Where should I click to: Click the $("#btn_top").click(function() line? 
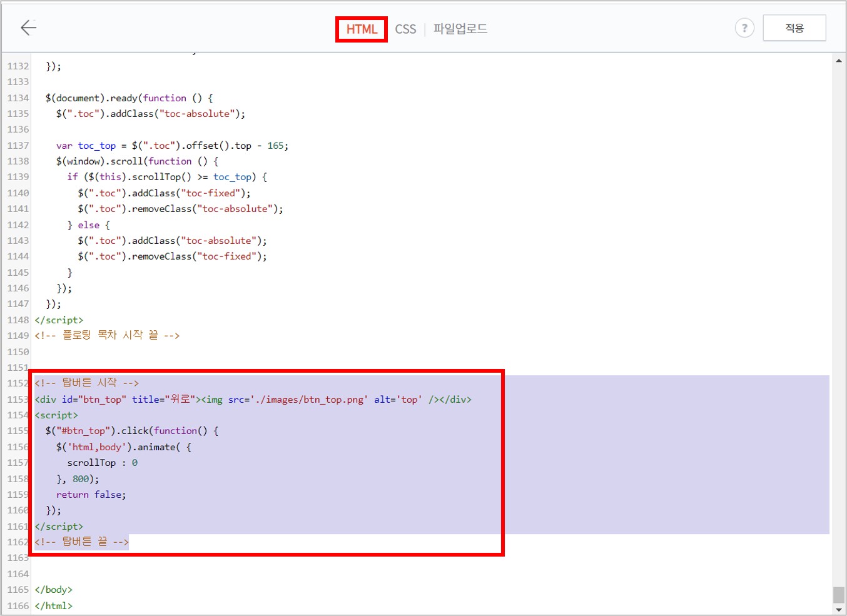pos(132,431)
